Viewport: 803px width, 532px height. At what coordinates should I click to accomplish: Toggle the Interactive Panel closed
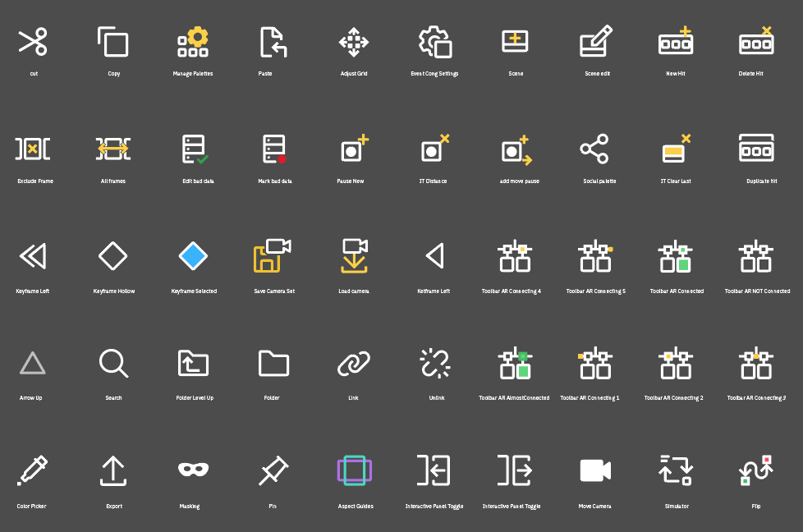point(434,470)
